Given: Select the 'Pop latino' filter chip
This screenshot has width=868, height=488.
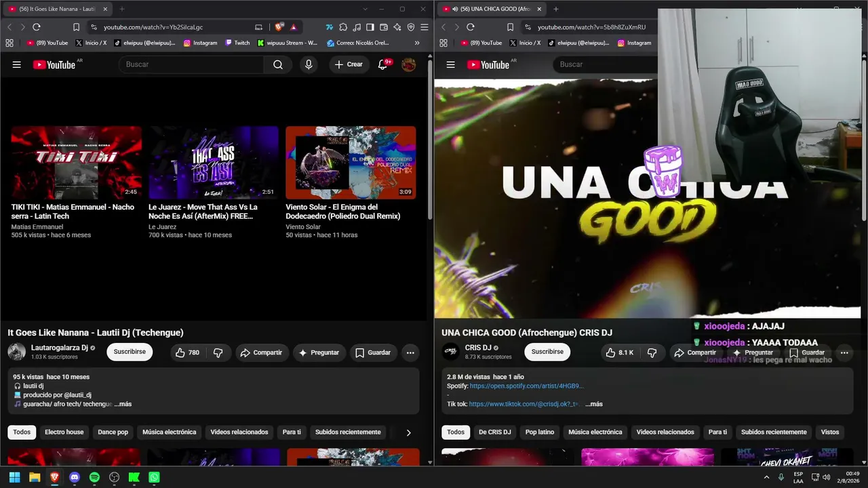Looking at the screenshot, I should [x=540, y=432].
